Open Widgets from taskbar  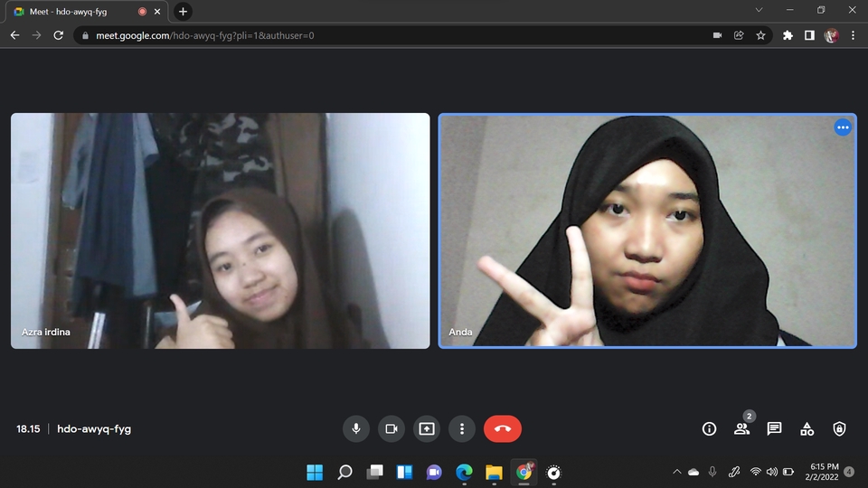coord(405,472)
